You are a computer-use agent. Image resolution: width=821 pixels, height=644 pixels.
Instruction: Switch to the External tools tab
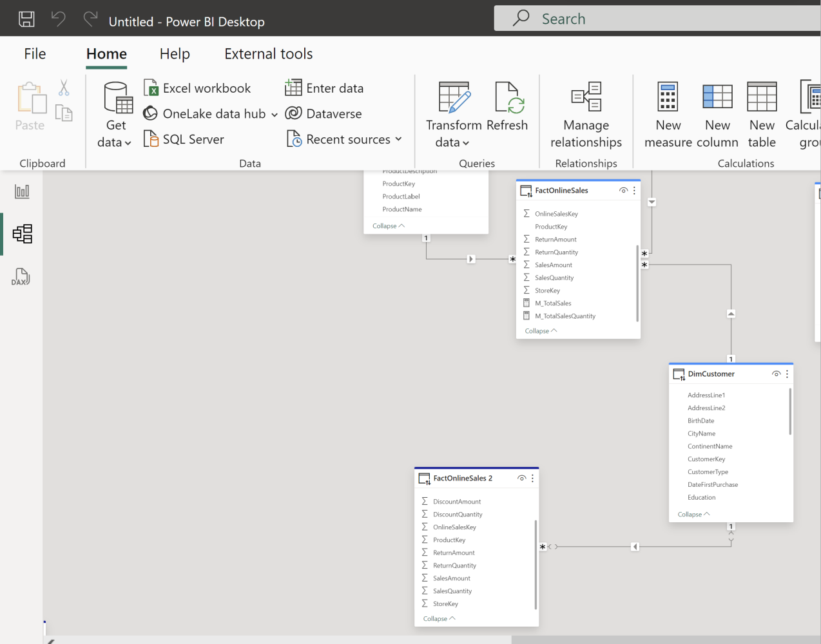268,54
